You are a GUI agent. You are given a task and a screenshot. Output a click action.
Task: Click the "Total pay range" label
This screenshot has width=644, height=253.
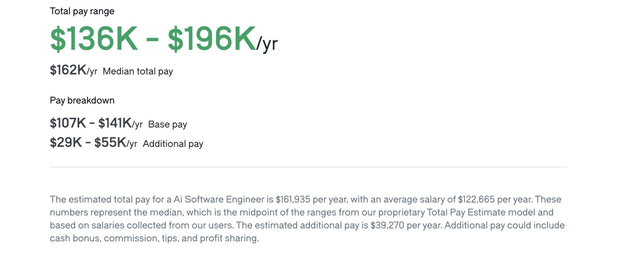tap(82, 11)
